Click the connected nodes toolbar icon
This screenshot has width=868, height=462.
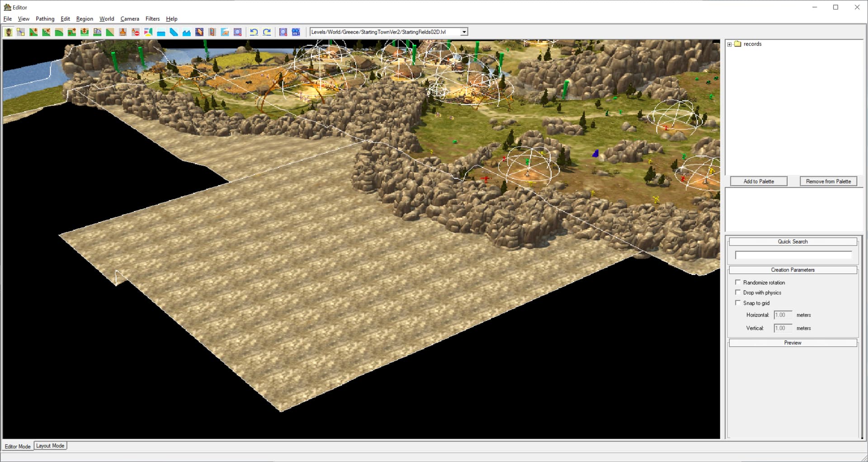click(21, 32)
